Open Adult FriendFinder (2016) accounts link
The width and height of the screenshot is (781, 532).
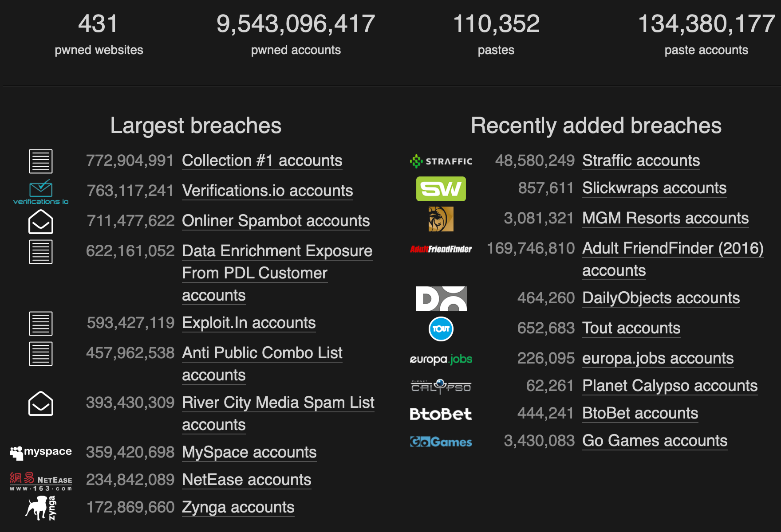coord(673,259)
